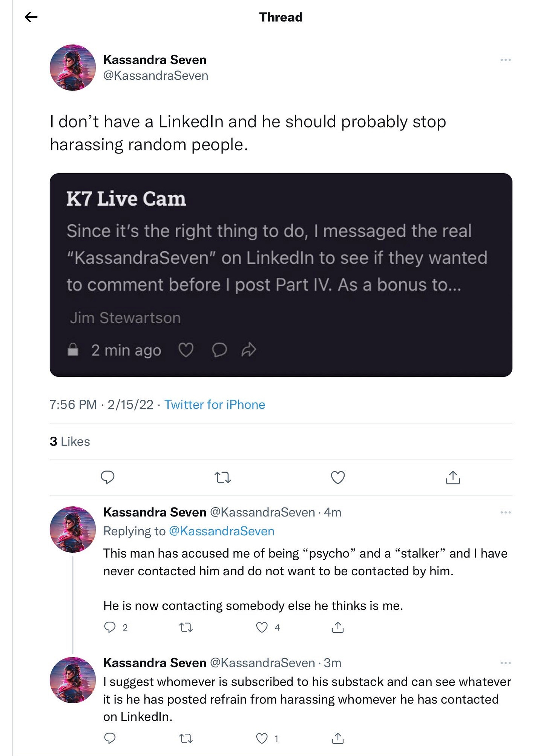549x756 pixels.
Task: Comment on the embedded K7 Live Cam post
Action: 219,350
